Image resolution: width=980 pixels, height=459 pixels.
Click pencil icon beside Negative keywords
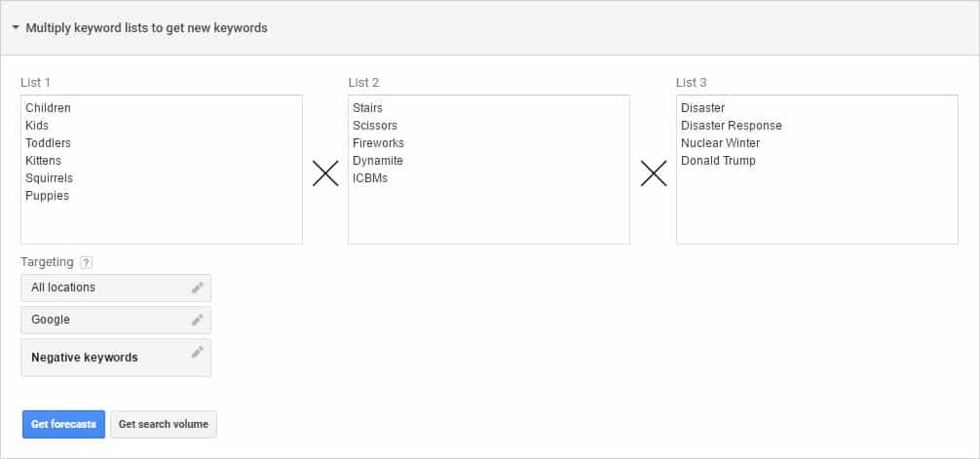click(198, 352)
